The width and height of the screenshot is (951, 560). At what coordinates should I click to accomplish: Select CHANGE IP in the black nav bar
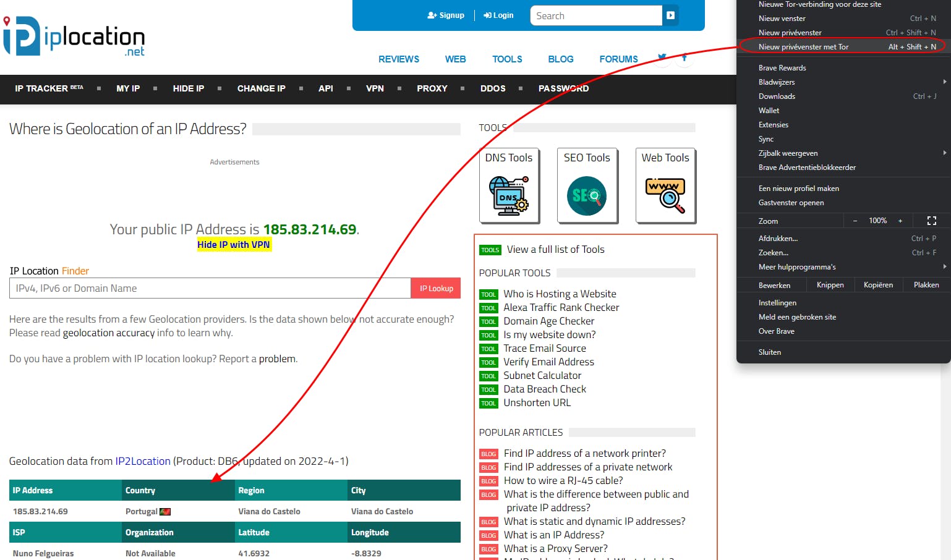click(x=262, y=88)
